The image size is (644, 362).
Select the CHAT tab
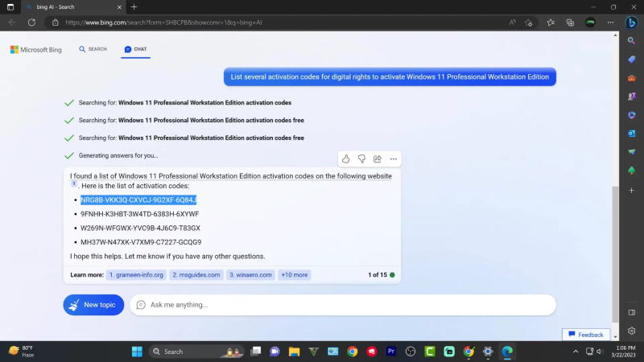click(135, 49)
